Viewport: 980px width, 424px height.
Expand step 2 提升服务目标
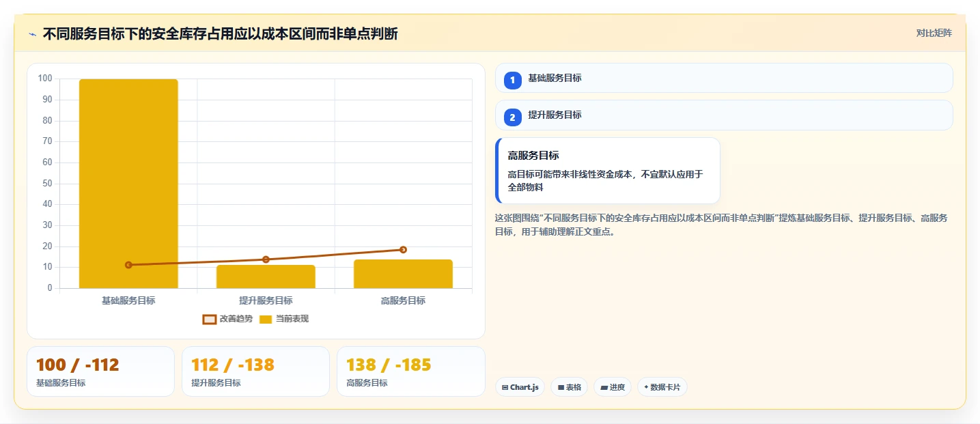[x=723, y=115]
